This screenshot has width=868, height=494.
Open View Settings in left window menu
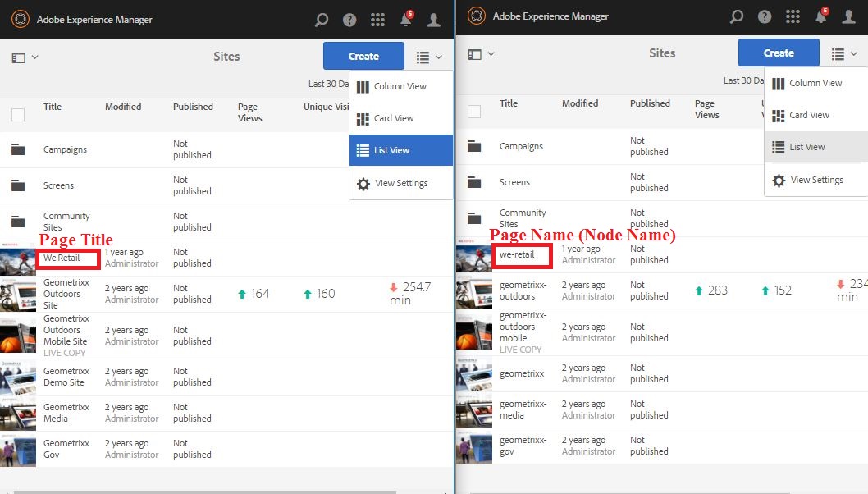point(401,183)
